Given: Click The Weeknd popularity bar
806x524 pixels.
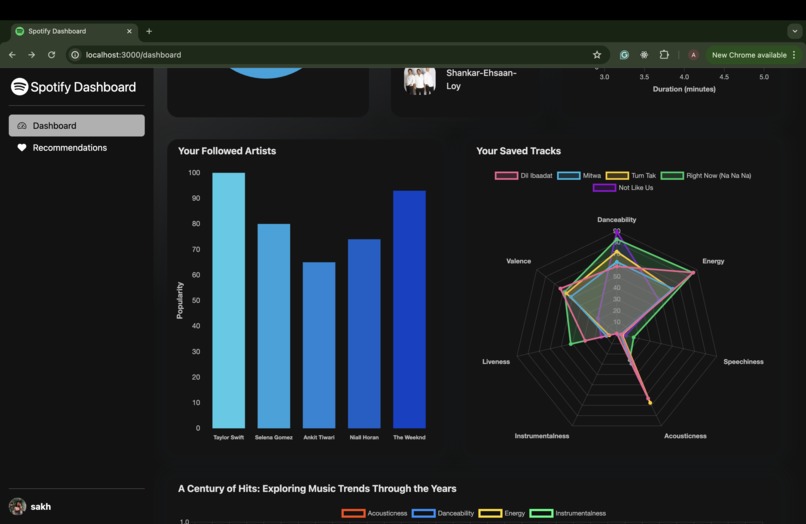Looking at the screenshot, I should [x=409, y=309].
